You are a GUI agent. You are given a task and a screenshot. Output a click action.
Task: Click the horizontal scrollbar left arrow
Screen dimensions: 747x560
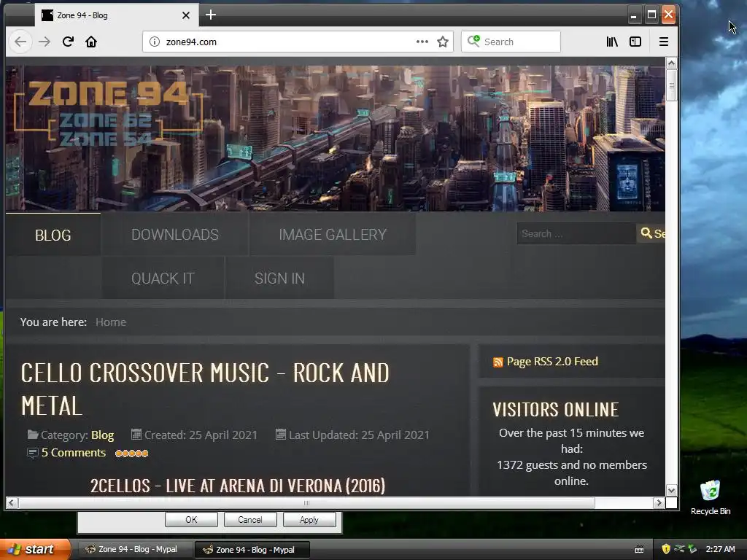(x=12, y=503)
